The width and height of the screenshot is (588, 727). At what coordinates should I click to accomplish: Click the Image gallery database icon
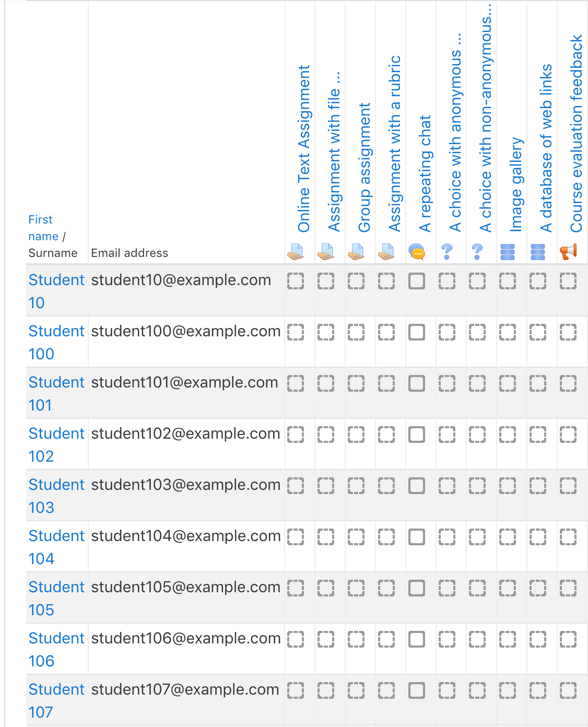(x=508, y=252)
